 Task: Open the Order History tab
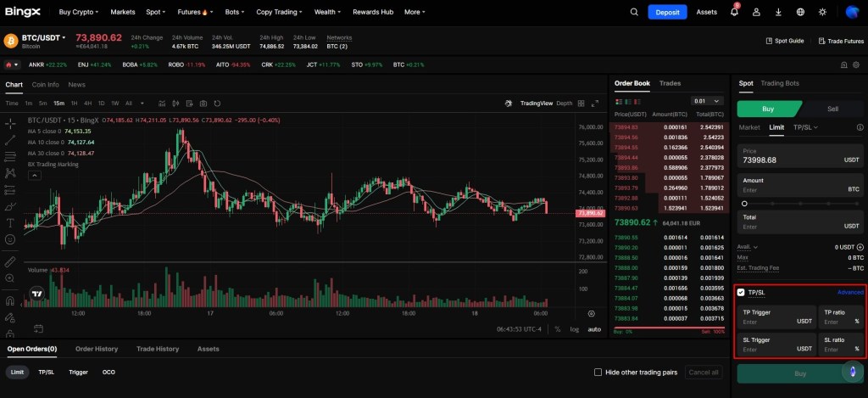(97, 350)
